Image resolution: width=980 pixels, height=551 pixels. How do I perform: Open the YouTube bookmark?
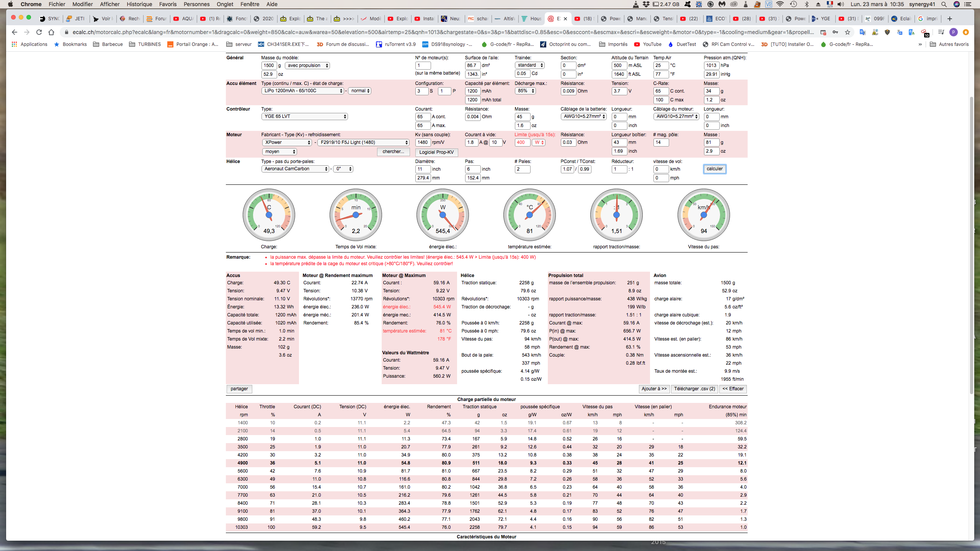[x=648, y=44]
